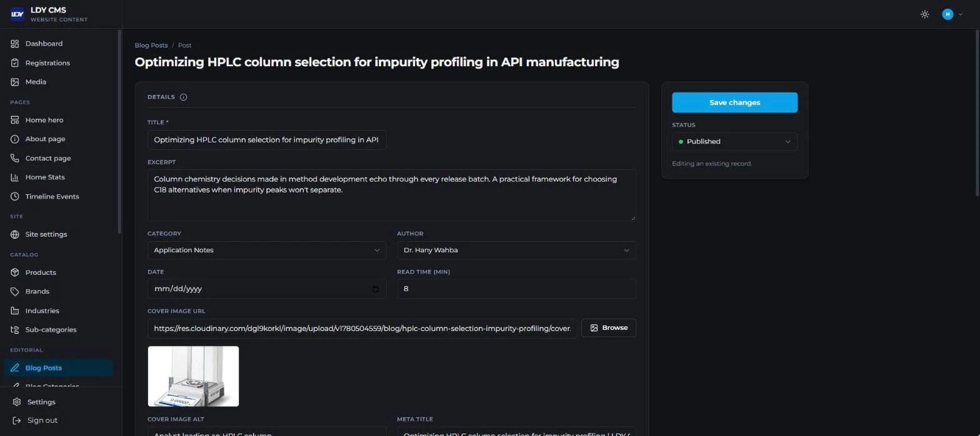Click the Save changes button
Image resolution: width=980 pixels, height=436 pixels.
tap(734, 102)
